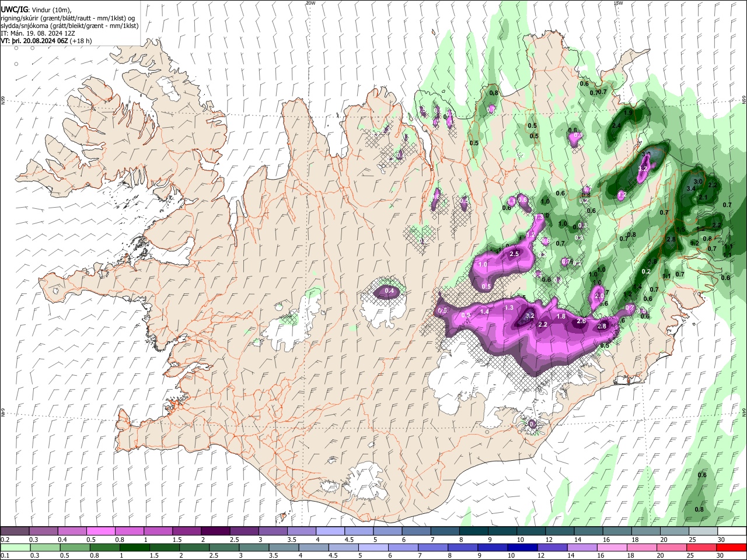The width and height of the screenshot is (747, 560).
Task: Click the light purple swatch at 14 in lower legend
Action: [x=582, y=547]
